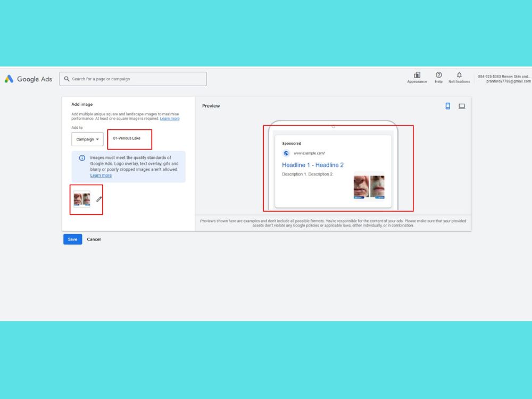
Task: Click the Google Ads logo
Action: click(x=28, y=79)
